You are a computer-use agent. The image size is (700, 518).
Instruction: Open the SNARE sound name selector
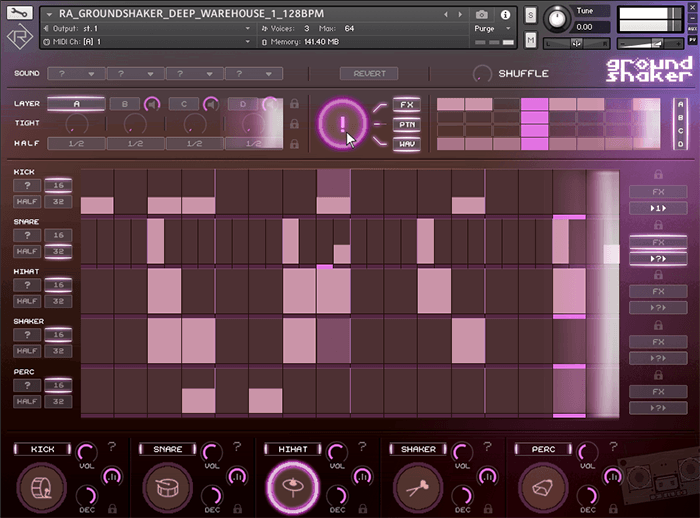(x=167, y=449)
